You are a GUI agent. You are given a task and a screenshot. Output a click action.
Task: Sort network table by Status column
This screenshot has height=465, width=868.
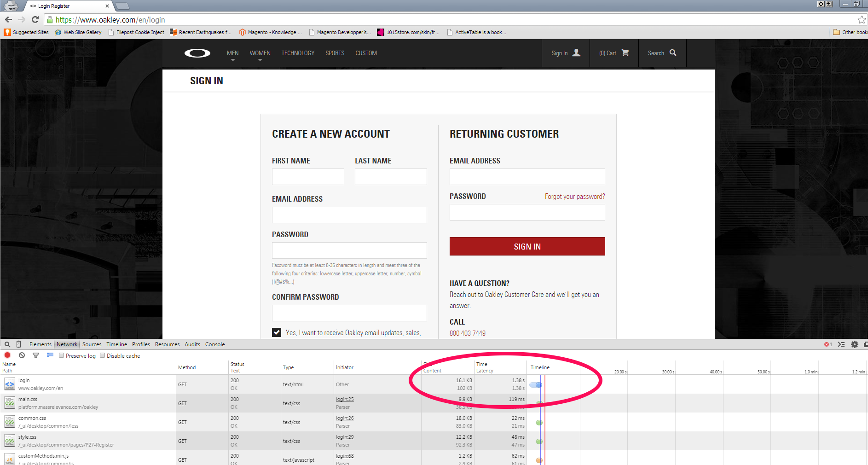255,367
